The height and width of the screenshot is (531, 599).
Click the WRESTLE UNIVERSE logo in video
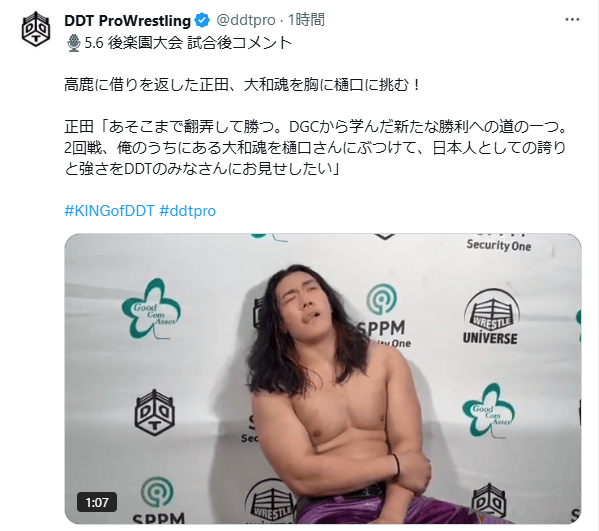491,317
